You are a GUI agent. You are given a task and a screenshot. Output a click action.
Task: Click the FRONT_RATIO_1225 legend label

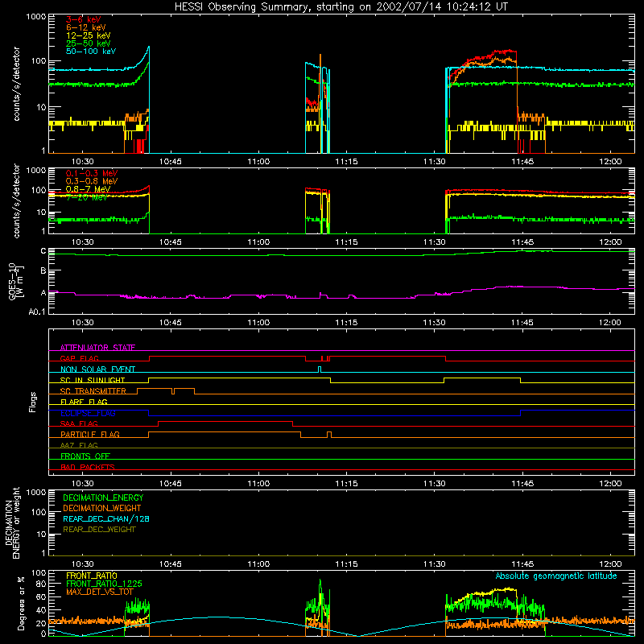104,584
